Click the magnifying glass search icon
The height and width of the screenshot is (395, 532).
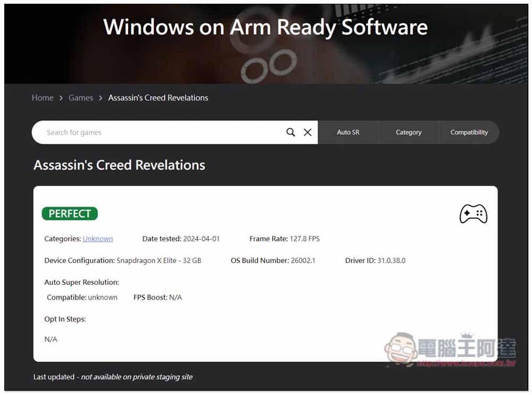click(290, 133)
